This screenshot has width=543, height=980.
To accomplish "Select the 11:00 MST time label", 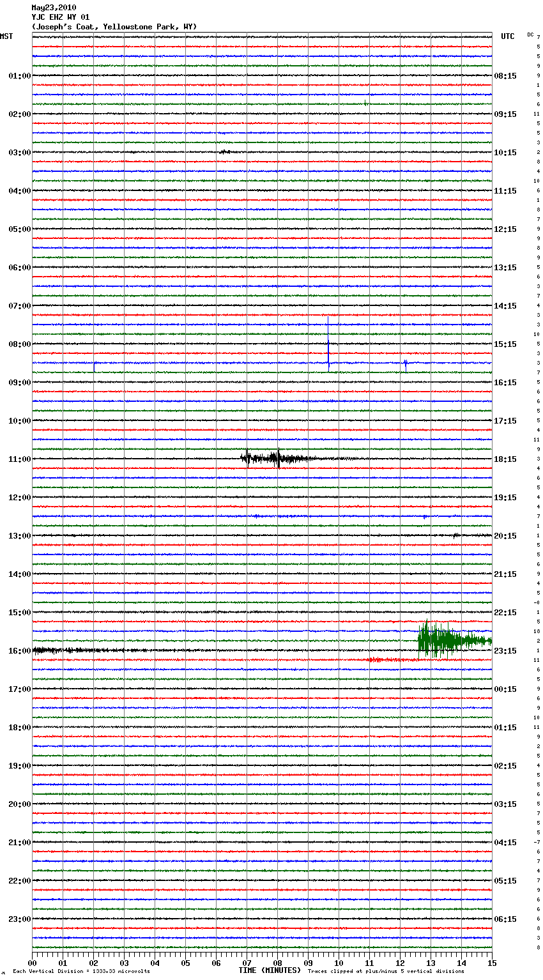I will pos(19,459).
